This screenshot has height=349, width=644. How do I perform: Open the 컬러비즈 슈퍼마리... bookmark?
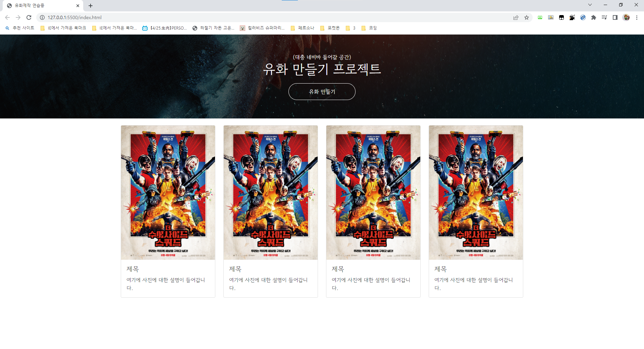[262, 28]
